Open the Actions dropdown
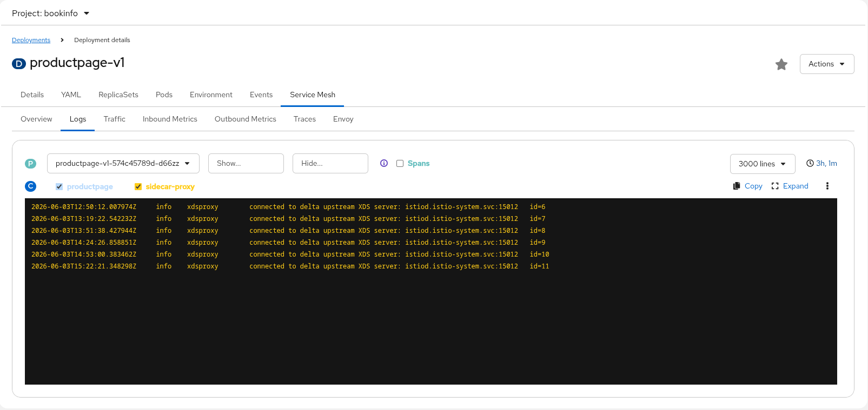This screenshot has height=410, width=868. [x=827, y=64]
